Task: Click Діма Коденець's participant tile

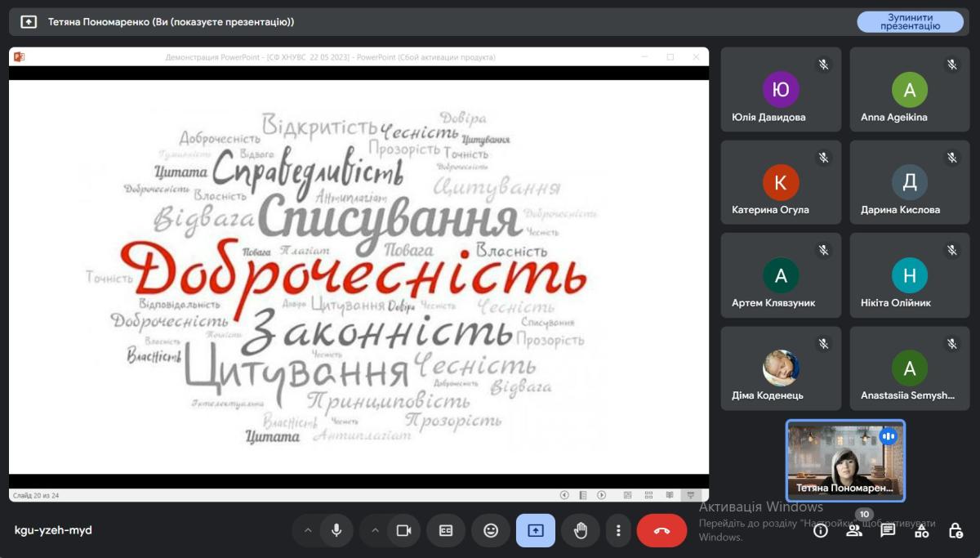Action: [781, 368]
